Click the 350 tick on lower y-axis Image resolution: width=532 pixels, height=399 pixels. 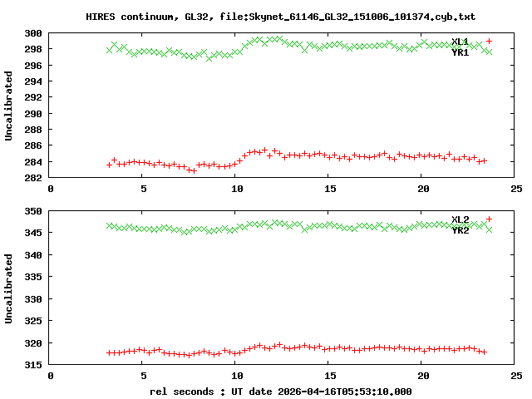33,211
